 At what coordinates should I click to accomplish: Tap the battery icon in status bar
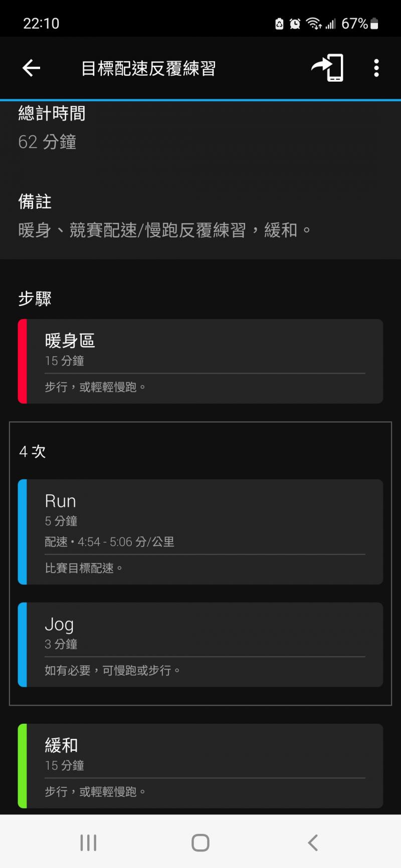pyautogui.click(x=374, y=24)
